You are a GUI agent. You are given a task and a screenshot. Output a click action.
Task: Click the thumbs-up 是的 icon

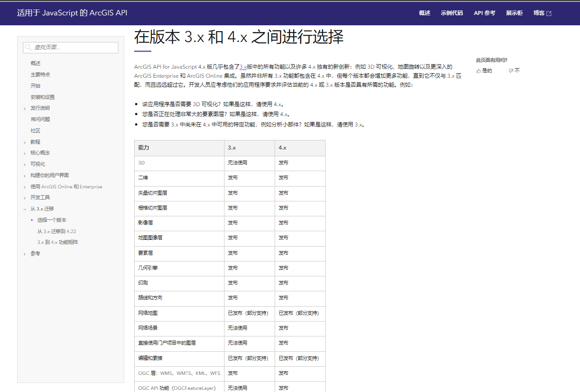478,71
